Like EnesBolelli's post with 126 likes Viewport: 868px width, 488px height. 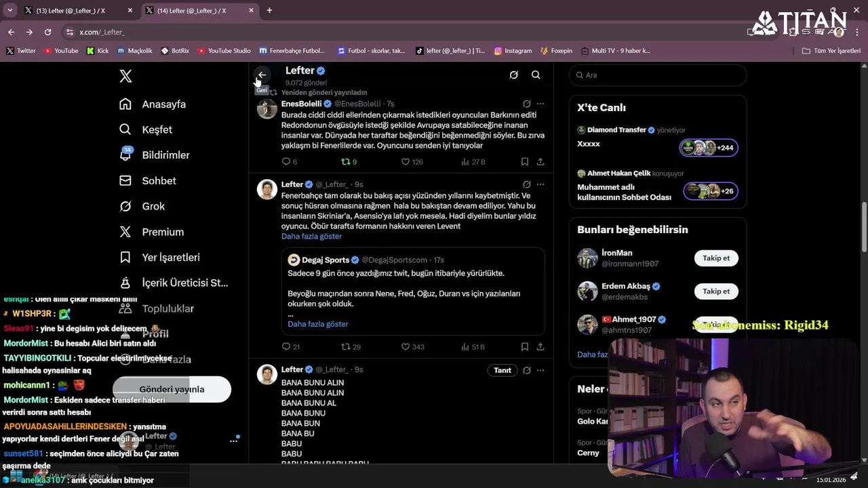[412, 162]
